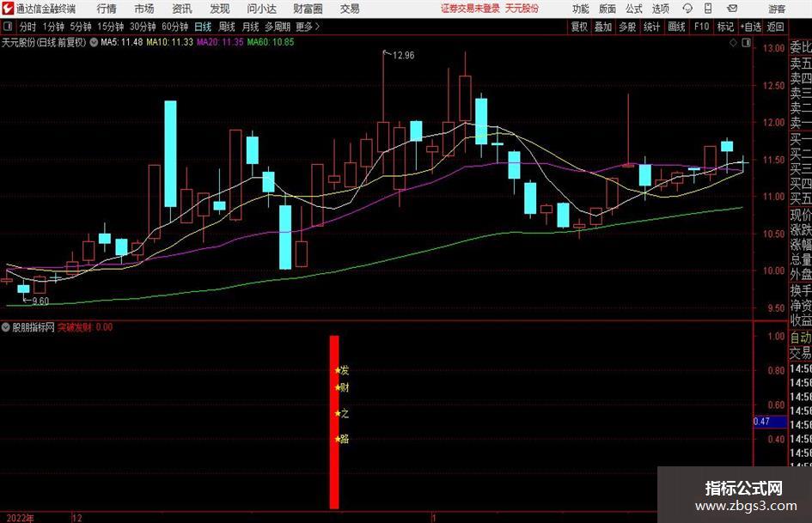Click the 标记 mark toolbar button

pyautogui.click(x=725, y=27)
